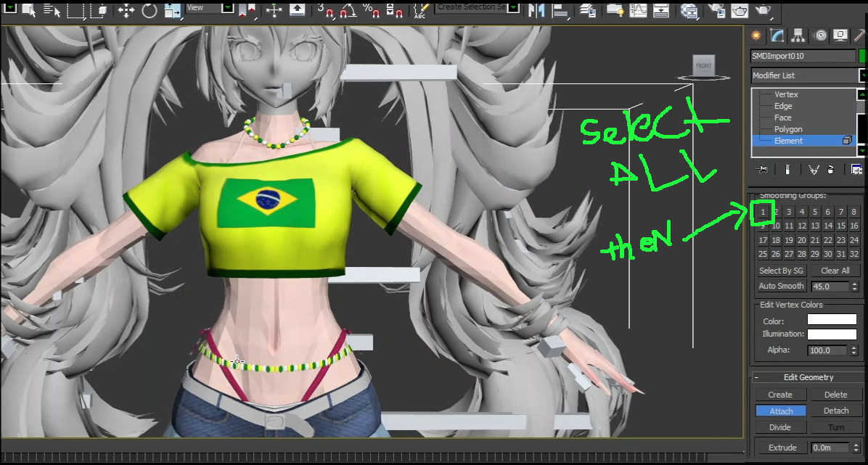
Task: Open the Modifier List dropdown
Action: [808, 75]
